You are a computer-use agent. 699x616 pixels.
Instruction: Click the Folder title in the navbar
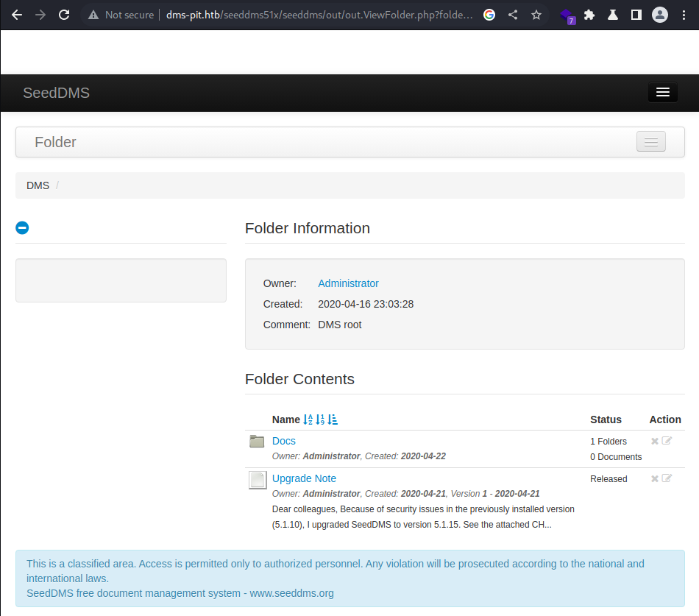click(x=55, y=142)
